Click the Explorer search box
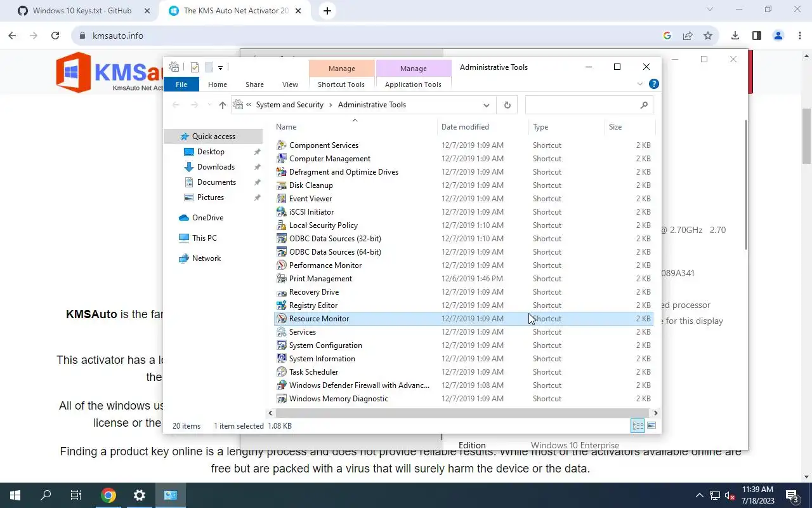 pos(589,105)
